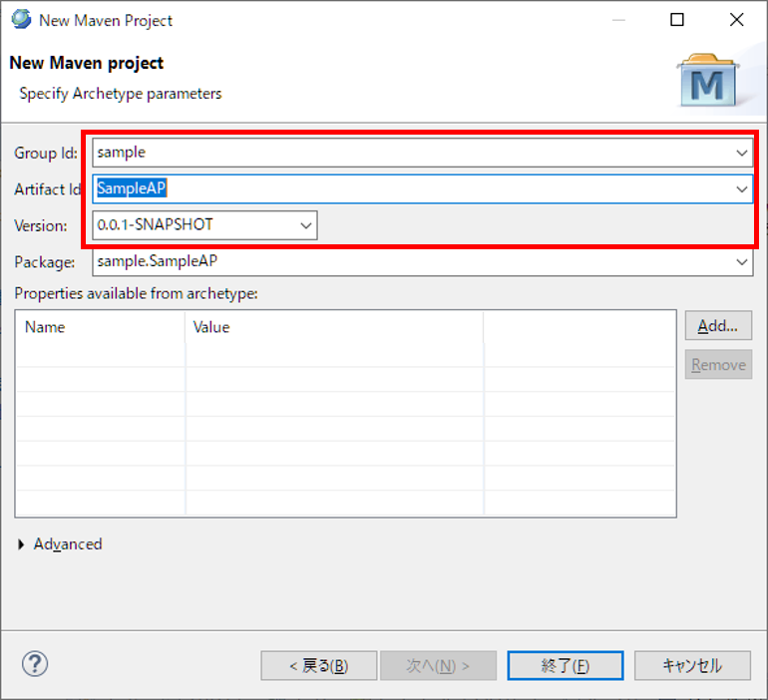Expand the Advanced section

point(23,544)
